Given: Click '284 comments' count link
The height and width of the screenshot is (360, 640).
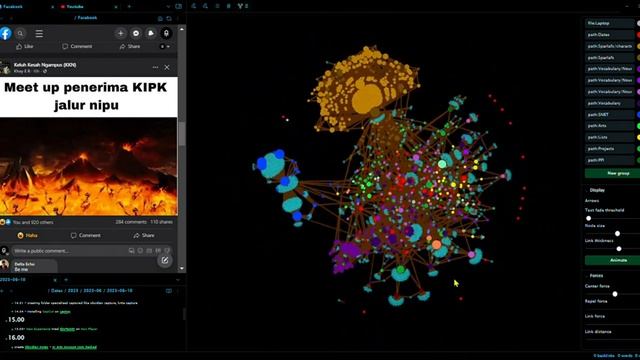Looking at the screenshot, I should [131, 222].
